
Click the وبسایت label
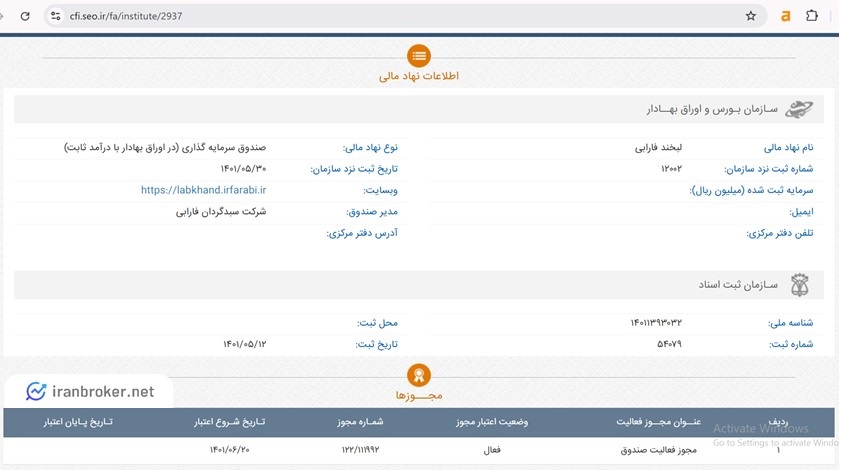[380, 190]
